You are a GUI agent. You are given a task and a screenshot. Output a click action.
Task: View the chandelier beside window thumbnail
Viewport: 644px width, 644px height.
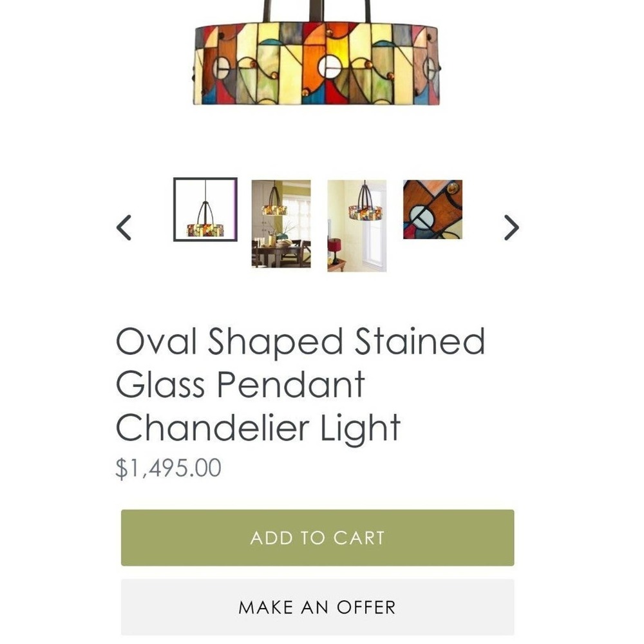(x=357, y=227)
